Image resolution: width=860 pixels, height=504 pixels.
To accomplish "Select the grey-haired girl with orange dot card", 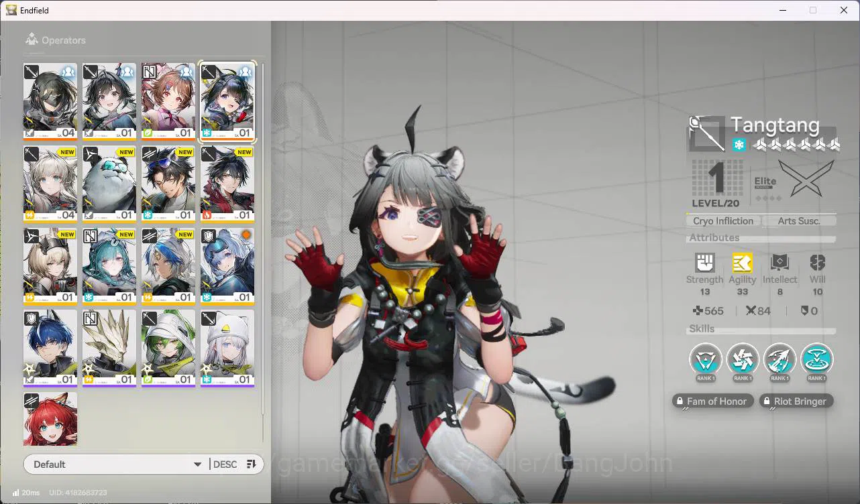I will coord(227,267).
